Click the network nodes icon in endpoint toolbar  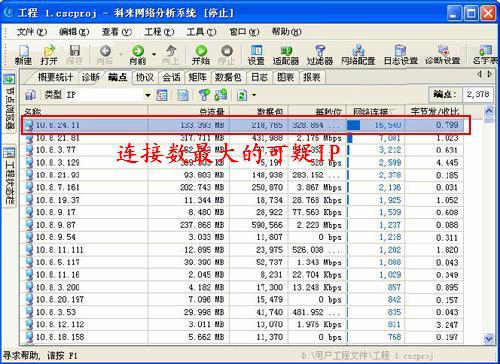click(x=221, y=95)
